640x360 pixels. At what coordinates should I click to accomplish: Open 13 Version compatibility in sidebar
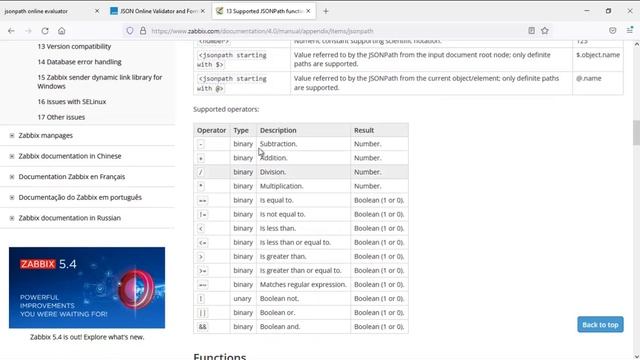click(74, 47)
